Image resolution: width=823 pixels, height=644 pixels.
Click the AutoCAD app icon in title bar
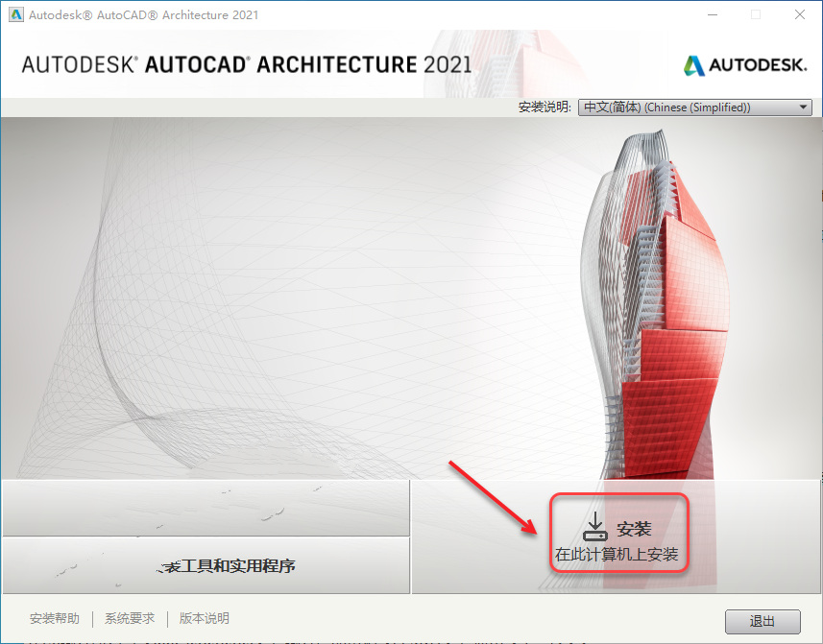[16, 14]
